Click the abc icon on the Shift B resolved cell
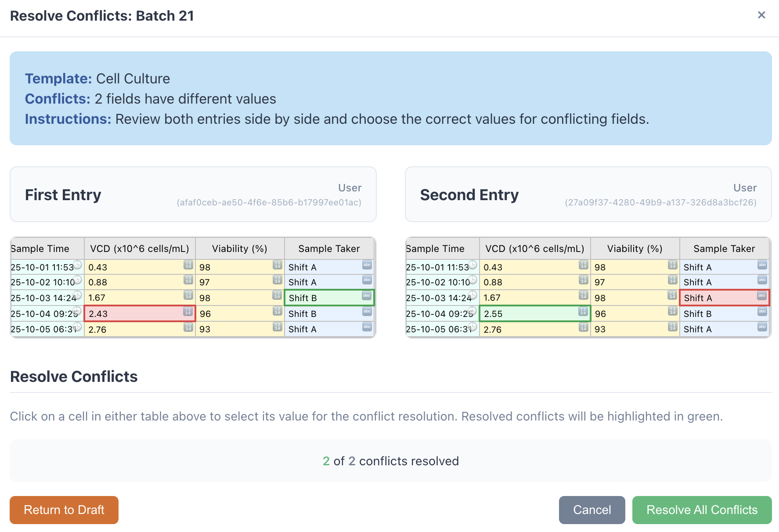Screen dimensions: 779x532 (x=367, y=296)
